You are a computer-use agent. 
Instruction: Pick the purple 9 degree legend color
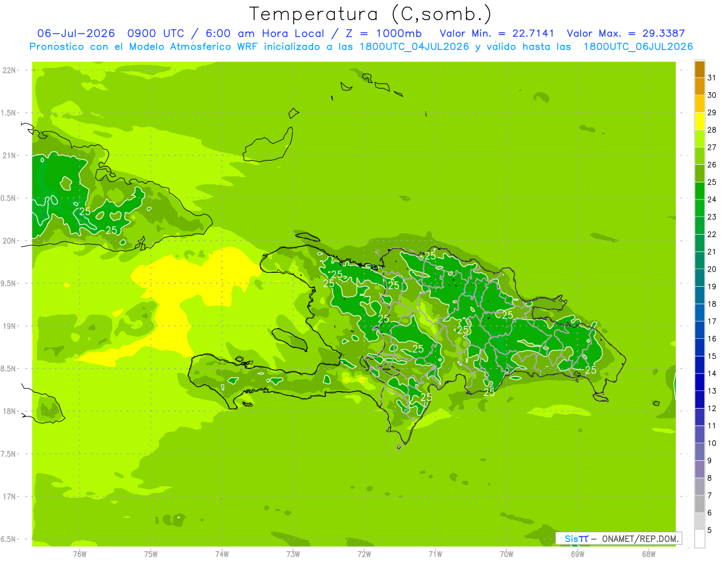tap(699, 452)
